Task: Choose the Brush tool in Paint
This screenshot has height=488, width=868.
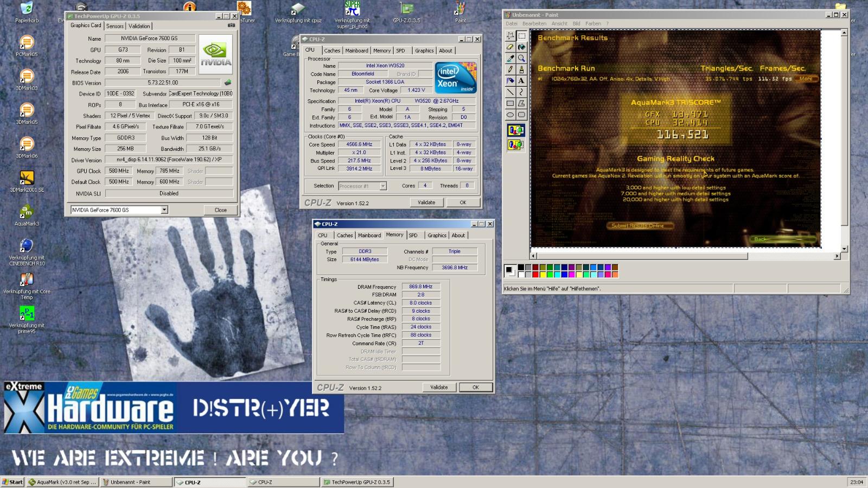Action: click(x=521, y=69)
